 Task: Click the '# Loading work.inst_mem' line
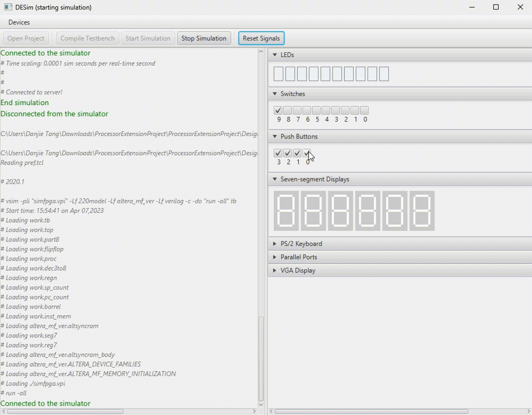[x=36, y=316]
